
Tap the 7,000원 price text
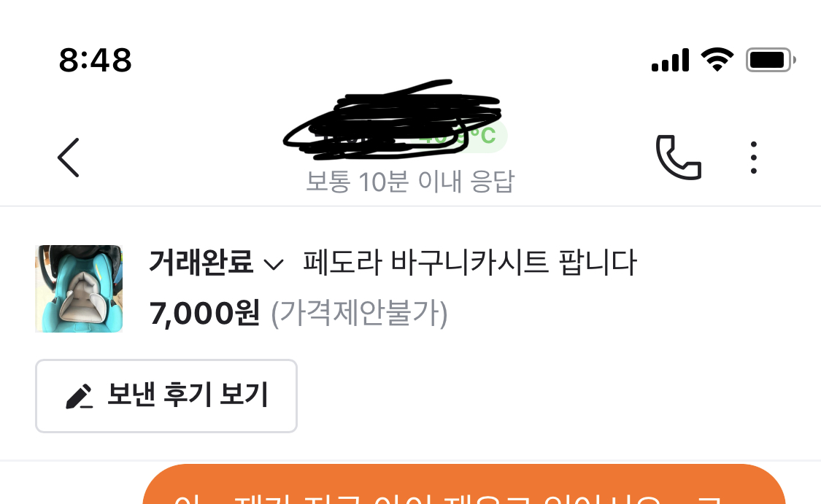pyautogui.click(x=204, y=314)
